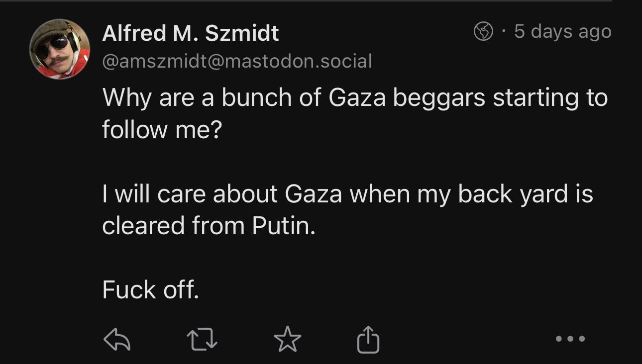Screen dimensions: 642x364
Task: Click the first "Gaza" in the opening line
Action: click(357, 97)
